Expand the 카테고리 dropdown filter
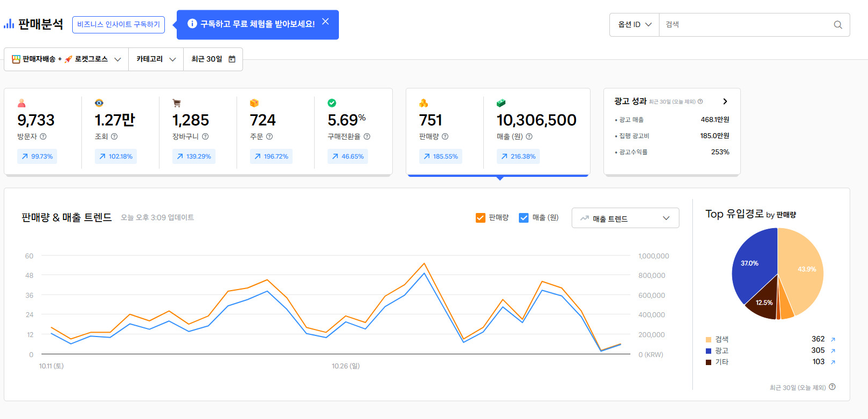 point(156,59)
